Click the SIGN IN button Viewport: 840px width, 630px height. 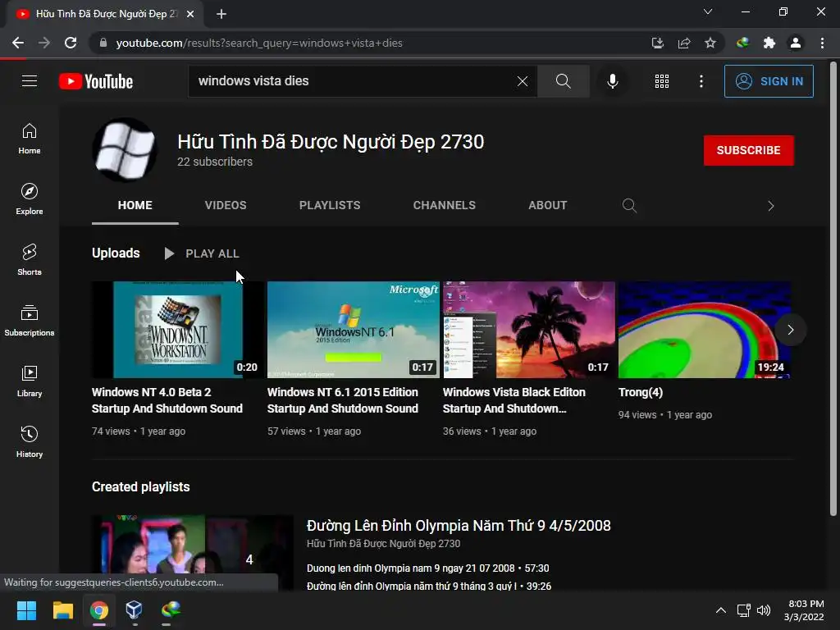(x=769, y=81)
